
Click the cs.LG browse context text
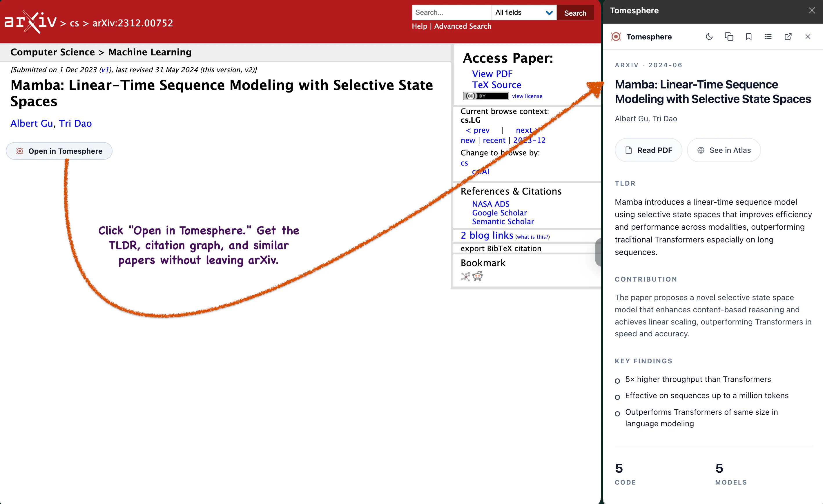(x=471, y=120)
